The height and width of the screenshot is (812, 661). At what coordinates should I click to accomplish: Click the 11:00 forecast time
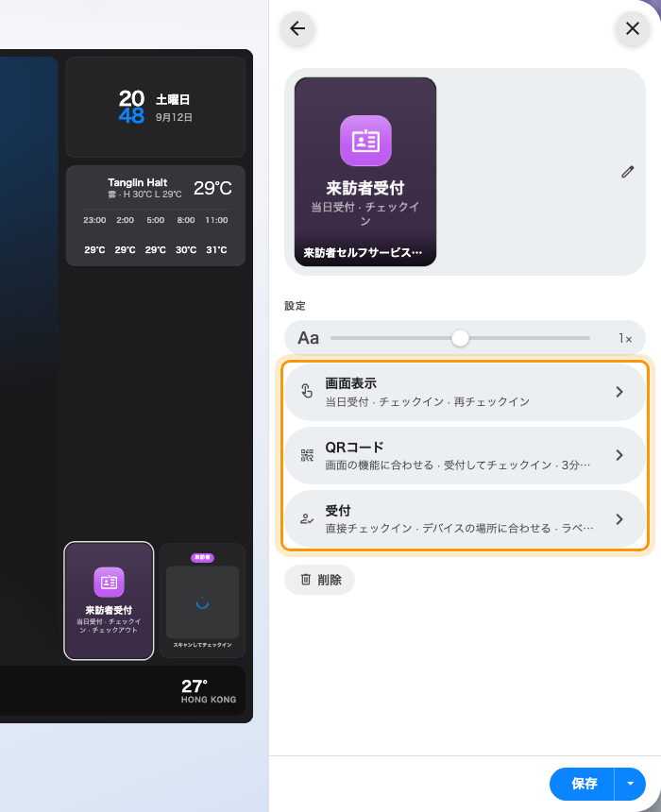click(216, 220)
